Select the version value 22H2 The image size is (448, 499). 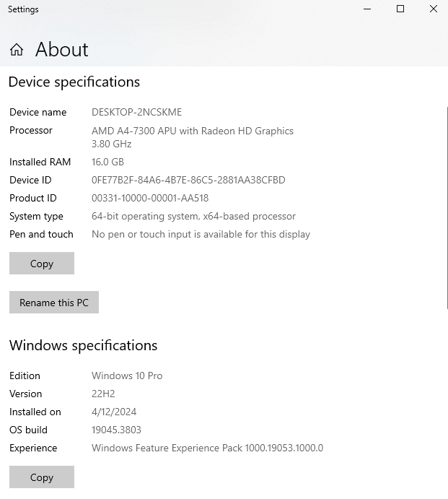click(103, 394)
